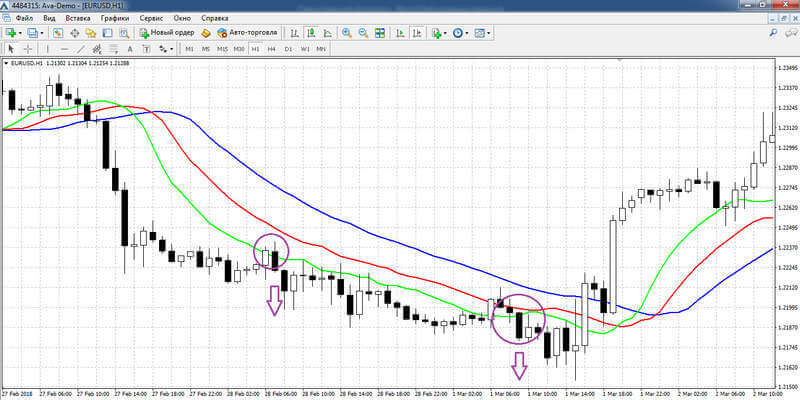Viewport: 800px width, 400px height.
Task: Open the chat bubbles icon
Action: click(x=791, y=33)
